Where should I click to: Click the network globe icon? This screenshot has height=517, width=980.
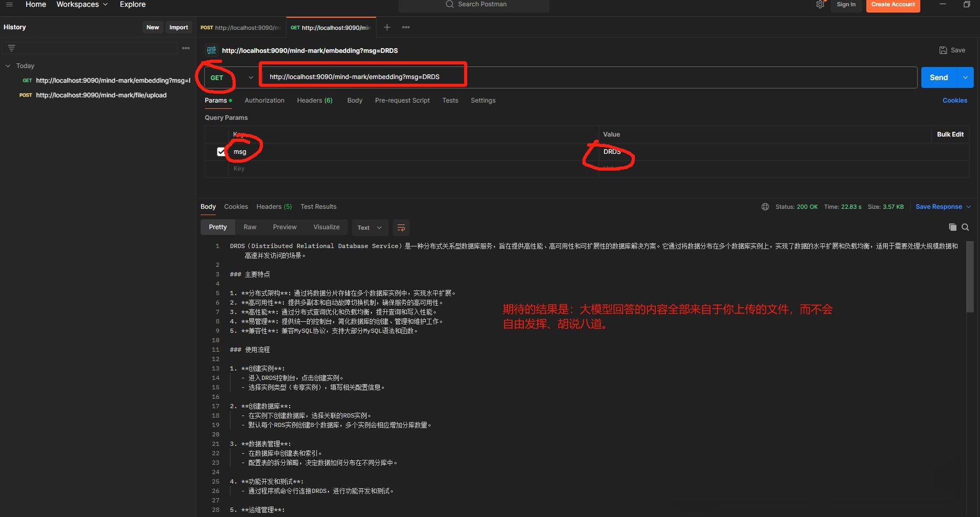pyautogui.click(x=765, y=207)
